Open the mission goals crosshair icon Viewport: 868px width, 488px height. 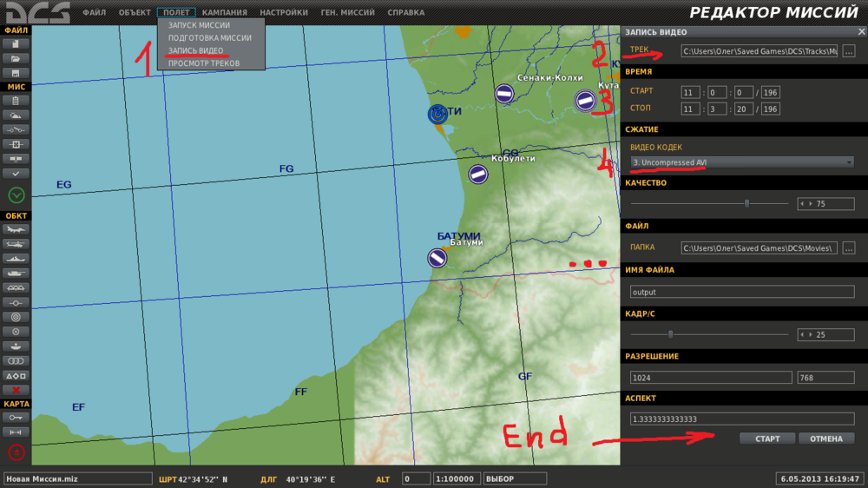point(16,144)
